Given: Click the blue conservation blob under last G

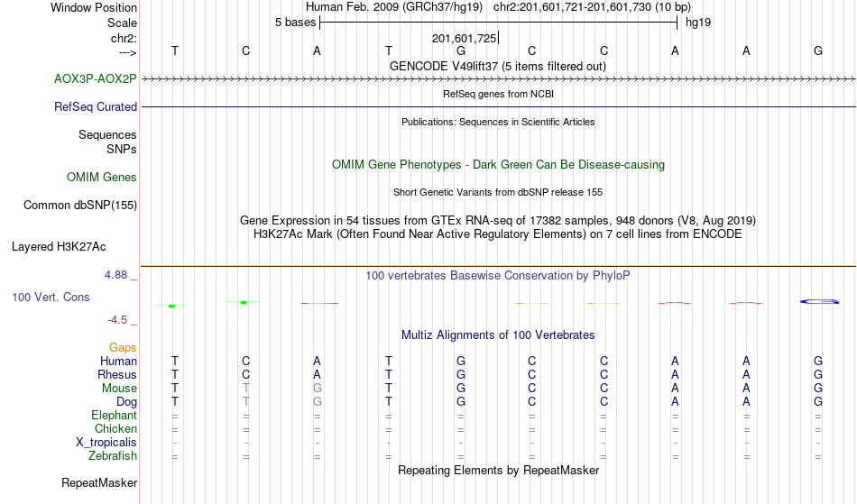Looking at the screenshot, I should (819, 301).
